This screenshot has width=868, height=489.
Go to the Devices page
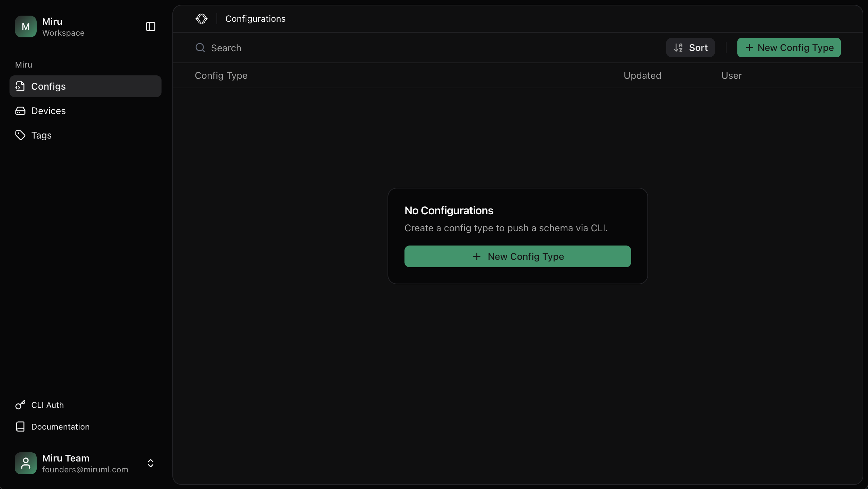tap(48, 111)
